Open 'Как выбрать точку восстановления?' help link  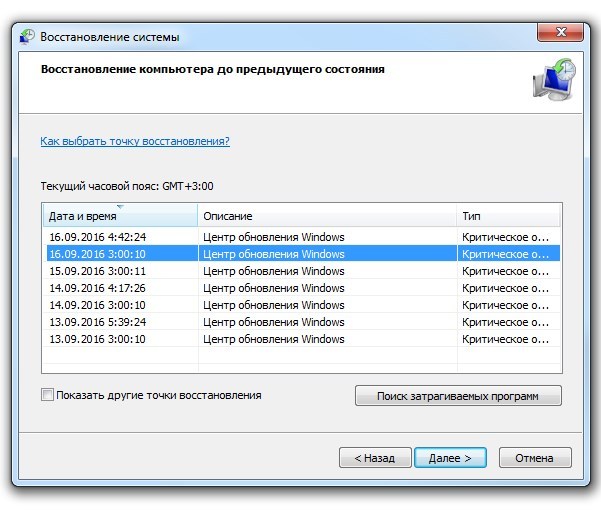135,141
